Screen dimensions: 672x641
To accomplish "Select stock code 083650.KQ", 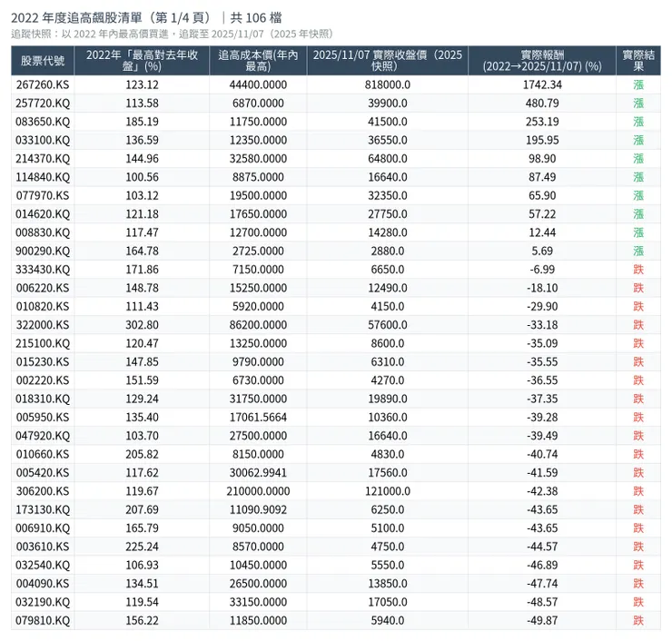I will point(43,122).
